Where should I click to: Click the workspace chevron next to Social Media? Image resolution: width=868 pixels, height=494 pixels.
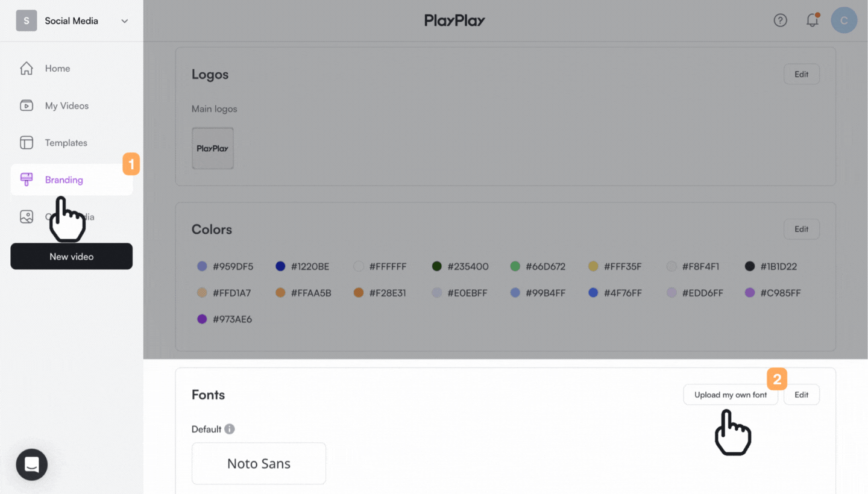tap(125, 20)
